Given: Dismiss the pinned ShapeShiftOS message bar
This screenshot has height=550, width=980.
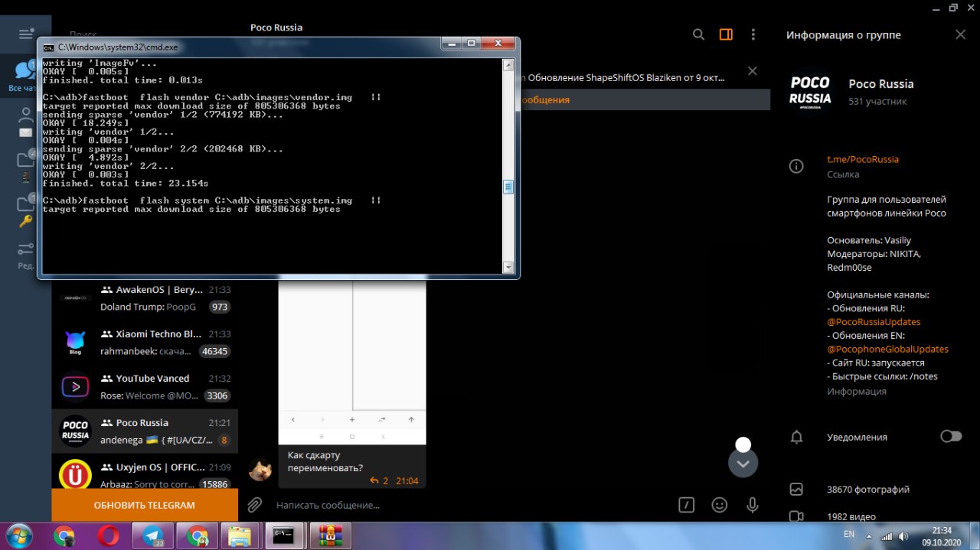Looking at the screenshot, I should pos(752,71).
